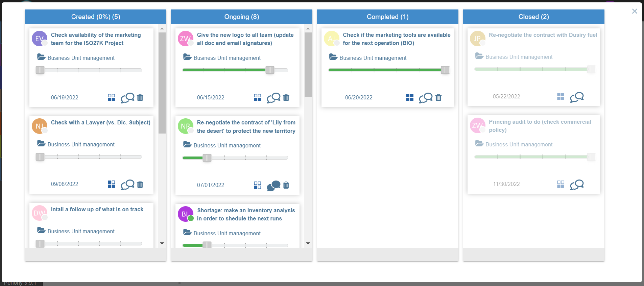The width and height of the screenshot is (644, 286).
Task: Close the kanban dialog with the X
Action: 635,11
